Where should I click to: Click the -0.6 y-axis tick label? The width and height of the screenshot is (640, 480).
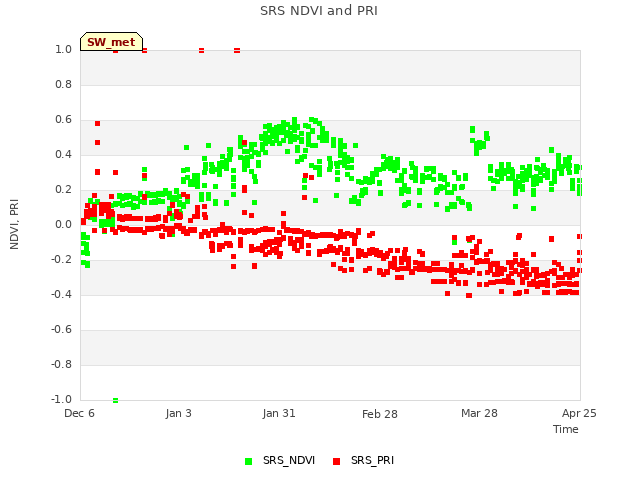pos(61,329)
